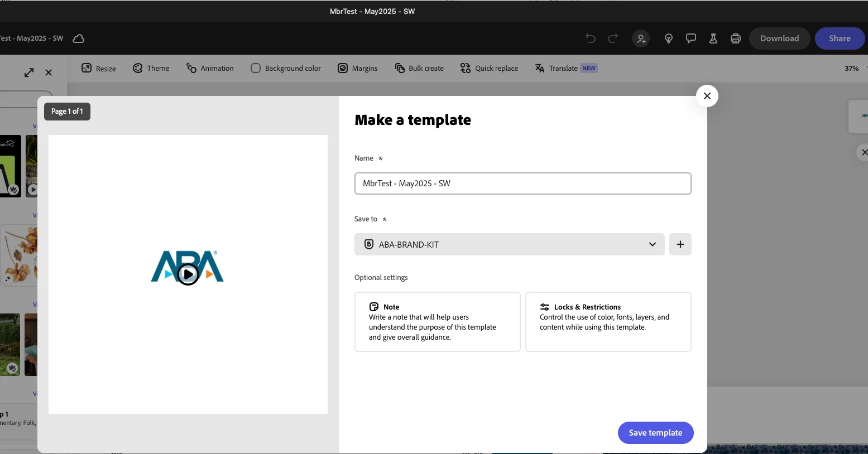Click the lightbulb ideas icon
The image size is (868, 454).
669,38
